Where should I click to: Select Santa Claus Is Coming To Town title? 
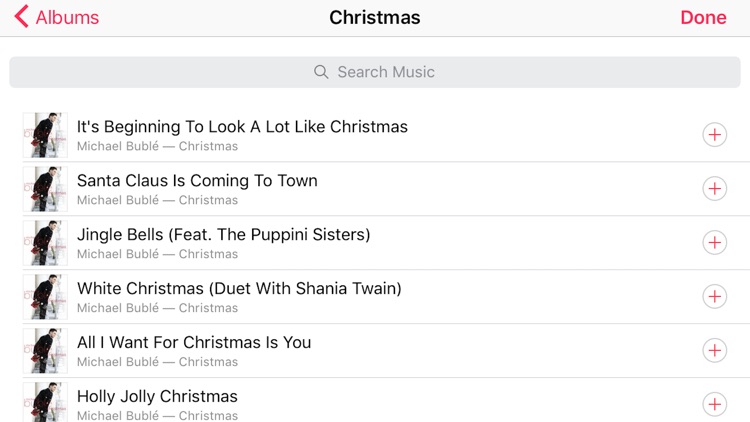tap(197, 181)
